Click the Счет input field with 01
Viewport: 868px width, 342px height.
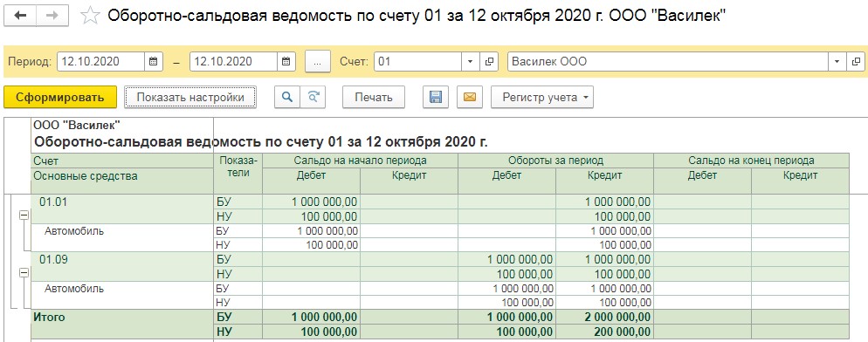pos(417,61)
